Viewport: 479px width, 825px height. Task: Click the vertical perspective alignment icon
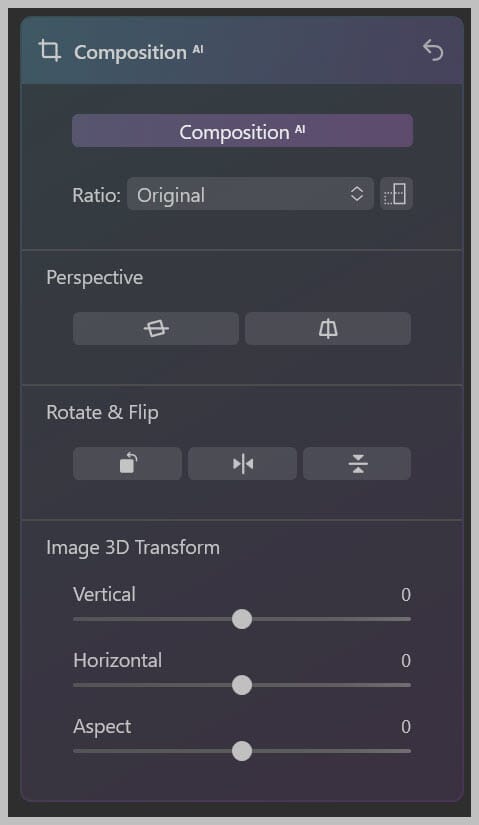[328, 329]
